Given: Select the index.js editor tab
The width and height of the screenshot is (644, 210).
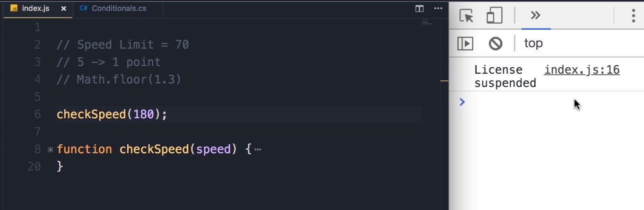Looking at the screenshot, I should (x=35, y=9).
